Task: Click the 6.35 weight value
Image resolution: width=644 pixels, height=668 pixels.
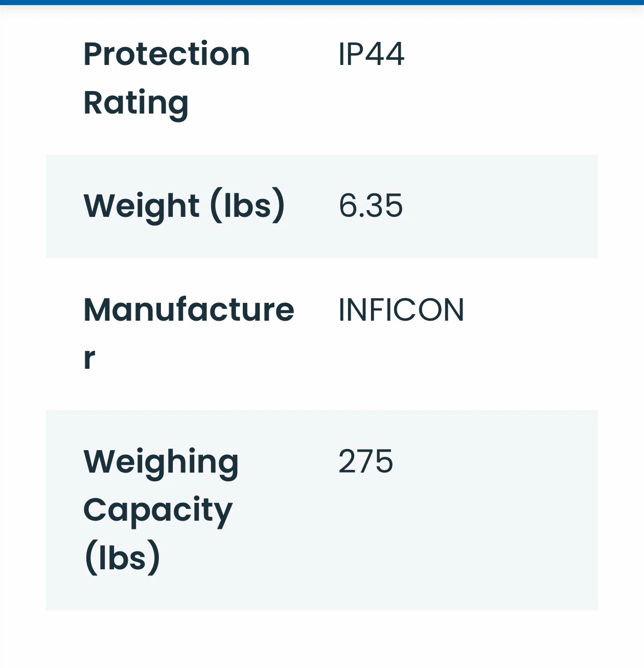Action: coord(371,206)
